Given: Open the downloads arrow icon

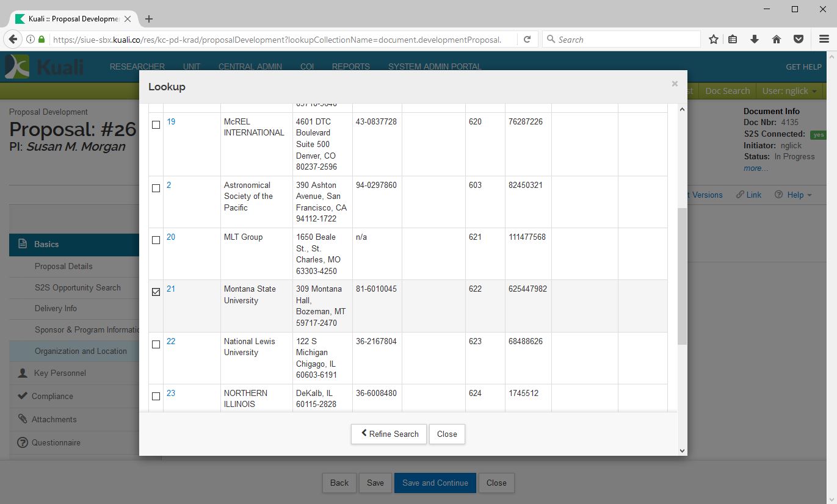Looking at the screenshot, I should pos(755,40).
